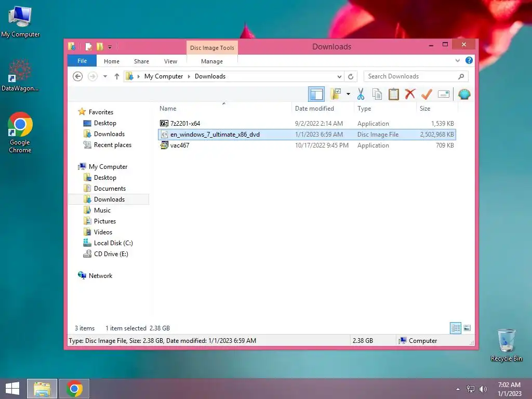Click the Forward navigation arrow
Image resolution: width=532 pixels, height=399 pixels.
[92, 76]
